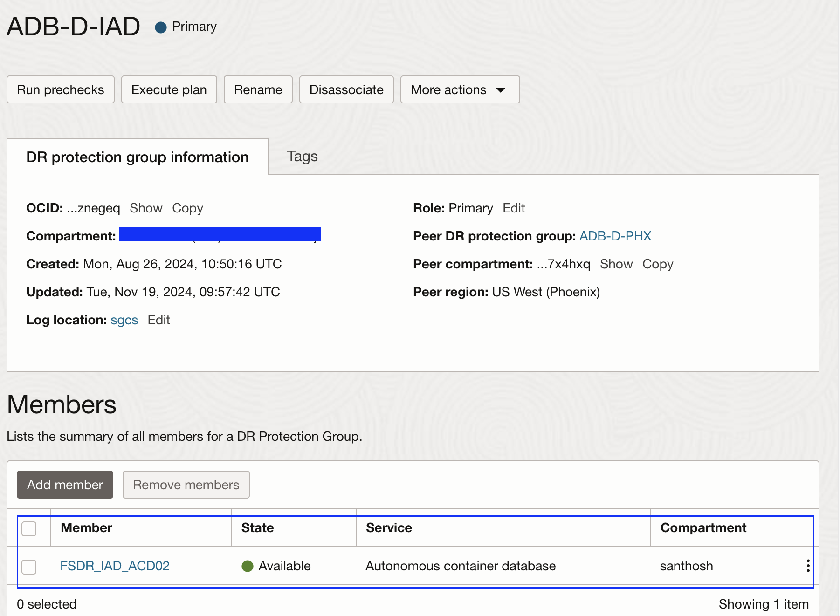Click the Rename button
Screen dimensions: 840x616
pos(258,89)
